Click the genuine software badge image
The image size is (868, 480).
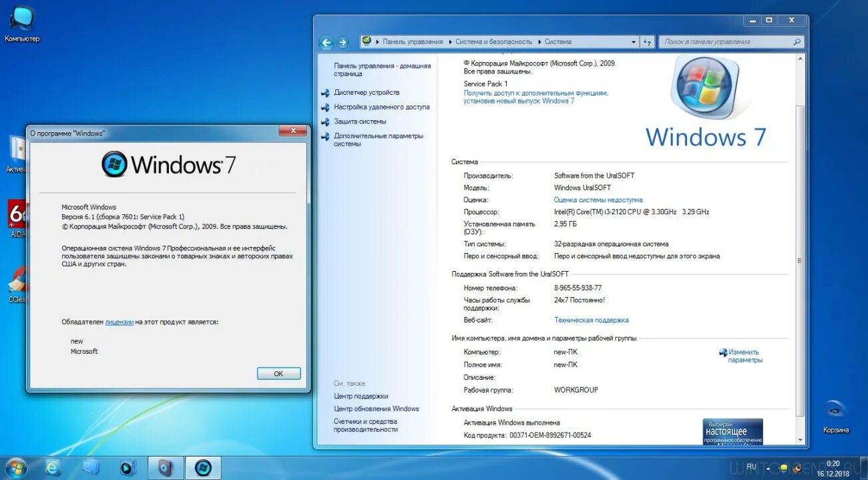point(732,431)
